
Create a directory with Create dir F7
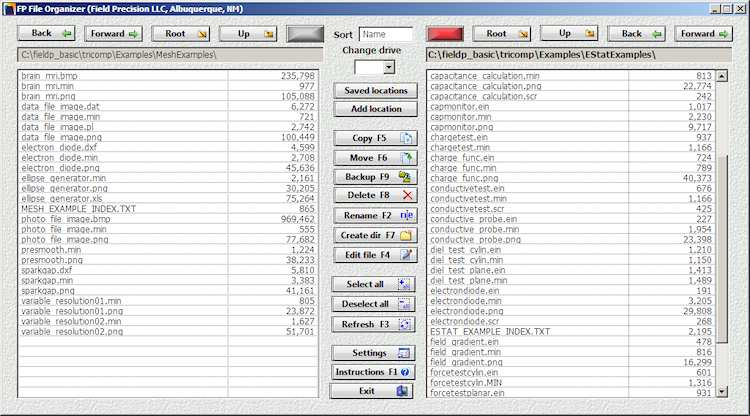pos(373,235)
